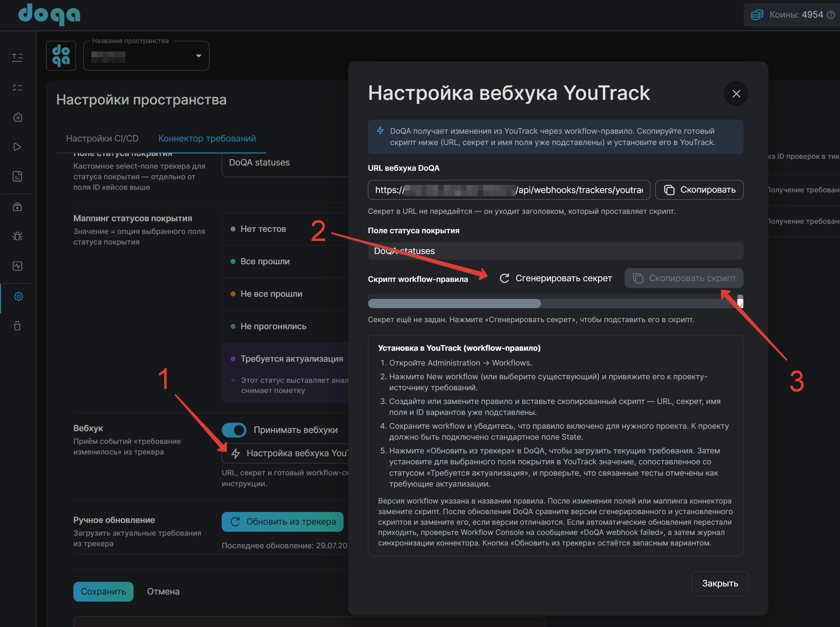Click the lightning icon in the blue info banner
This screenshot has height=627, width=840.
pos(380,131)
